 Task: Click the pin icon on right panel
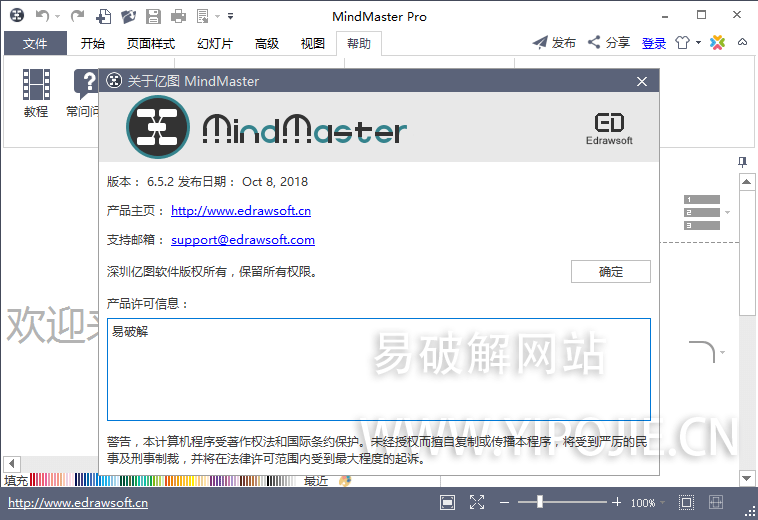(742, 162)
